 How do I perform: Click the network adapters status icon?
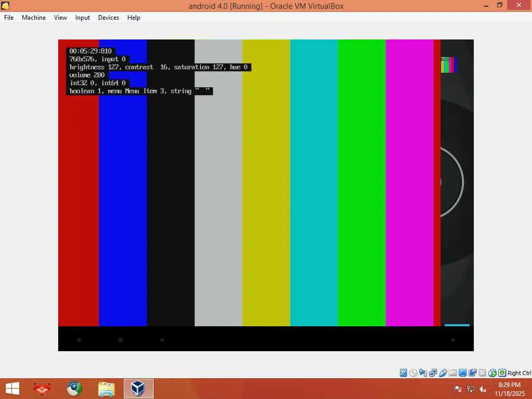coord(433,373)
